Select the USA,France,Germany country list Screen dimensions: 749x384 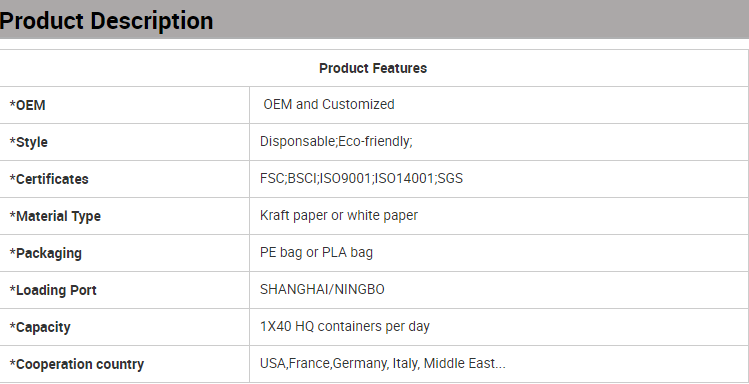(383, 364)
